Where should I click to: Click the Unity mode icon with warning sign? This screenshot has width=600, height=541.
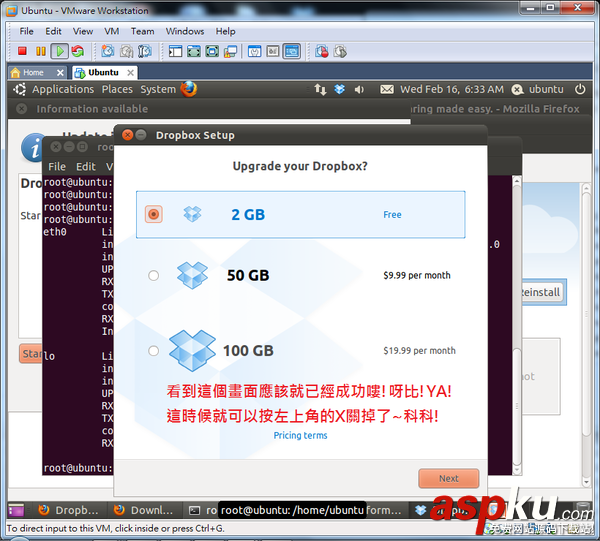click(x=230, y=51)
